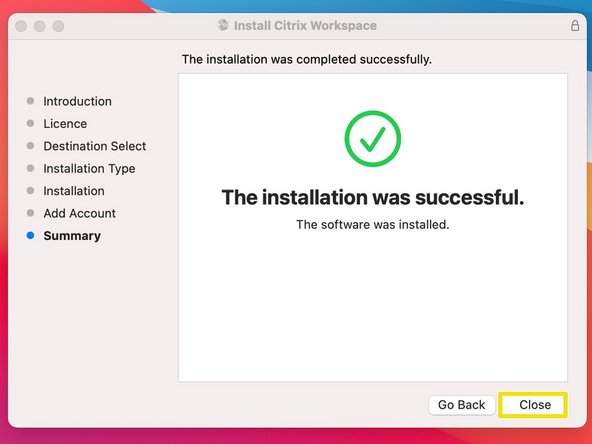
Task: Click 'The installation was completed successfully.' text
Action: click(307, 59)
